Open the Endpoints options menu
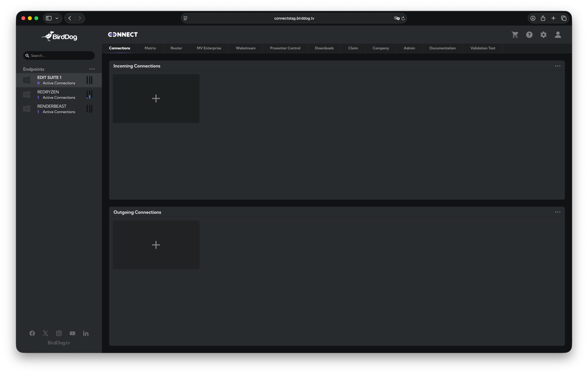 92,69
